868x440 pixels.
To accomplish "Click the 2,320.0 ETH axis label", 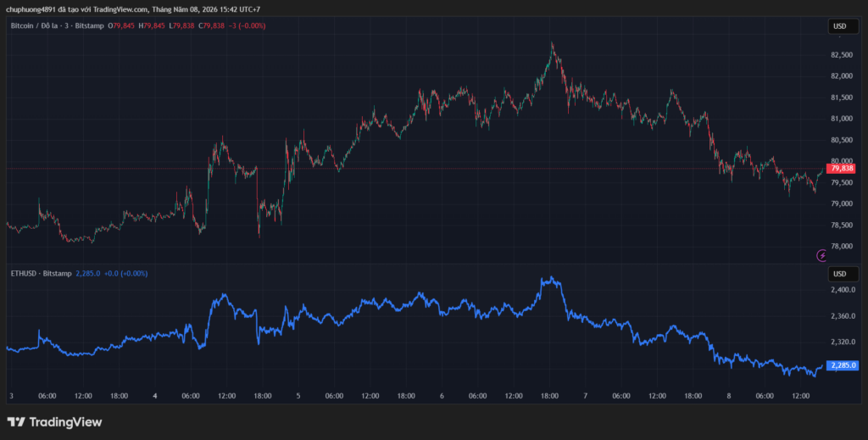I will [x=843, y=342].
